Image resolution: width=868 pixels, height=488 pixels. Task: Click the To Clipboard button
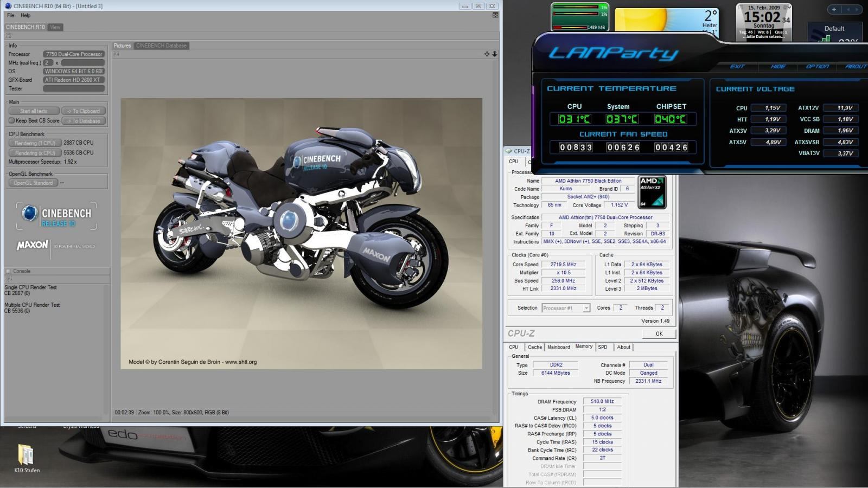[84, 111]
